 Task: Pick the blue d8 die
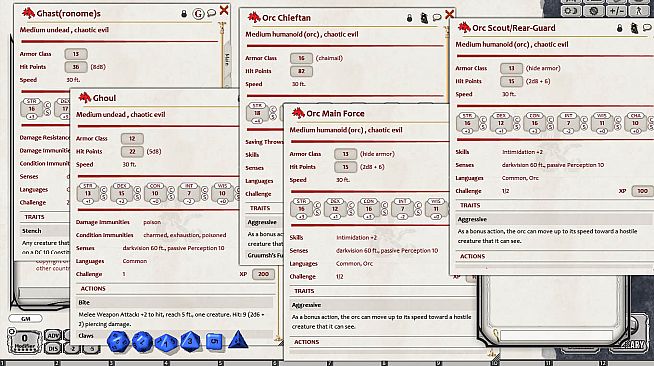[x=190, y=341]
